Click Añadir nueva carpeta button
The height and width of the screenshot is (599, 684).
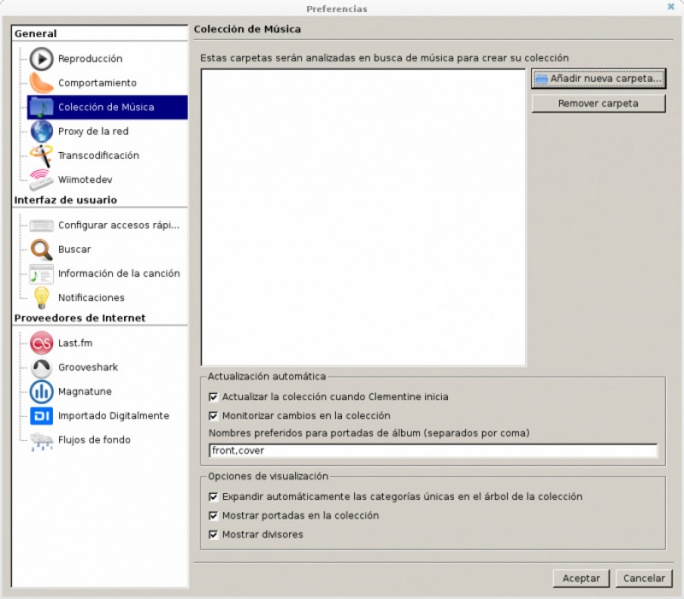[x=598, y=79]
